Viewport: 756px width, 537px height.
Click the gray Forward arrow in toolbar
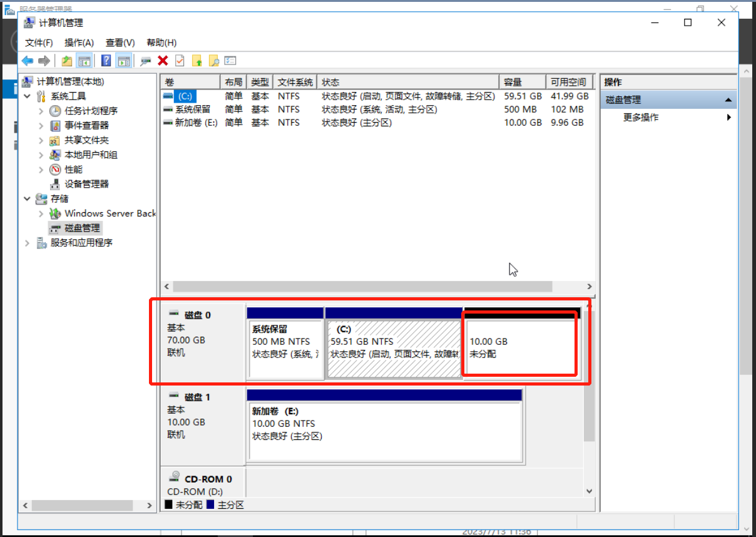[44, 61]
